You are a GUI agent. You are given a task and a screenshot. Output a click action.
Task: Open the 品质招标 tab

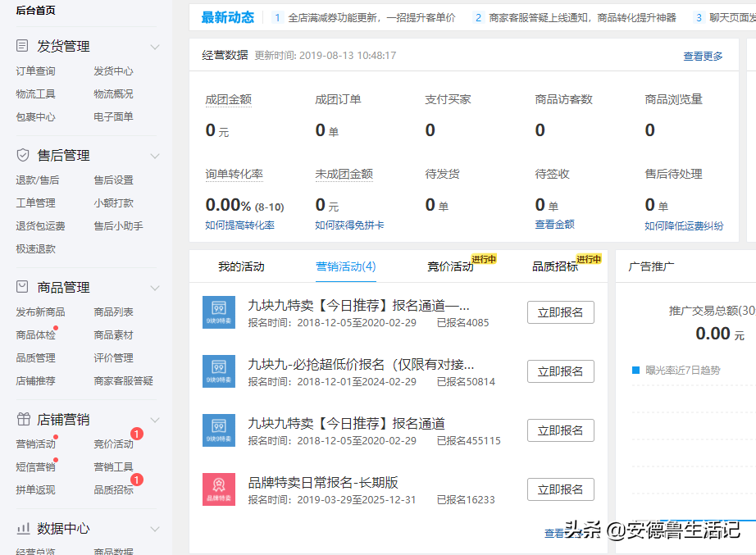coord(555,266)
